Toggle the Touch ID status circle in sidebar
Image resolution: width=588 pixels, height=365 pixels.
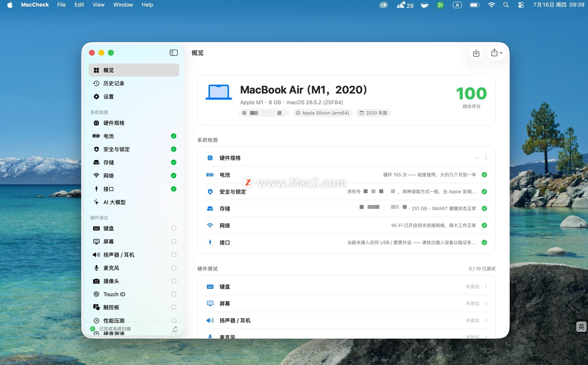[174, 294]
